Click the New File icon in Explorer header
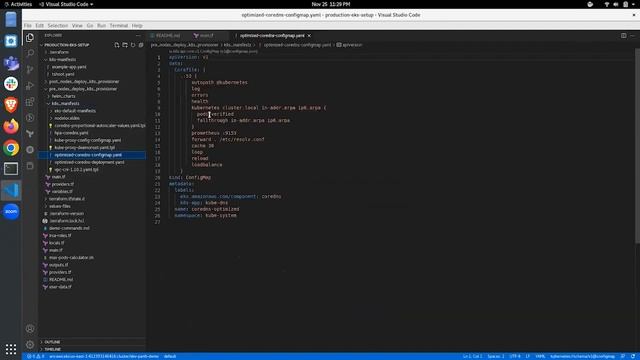 tap(117, 45)
